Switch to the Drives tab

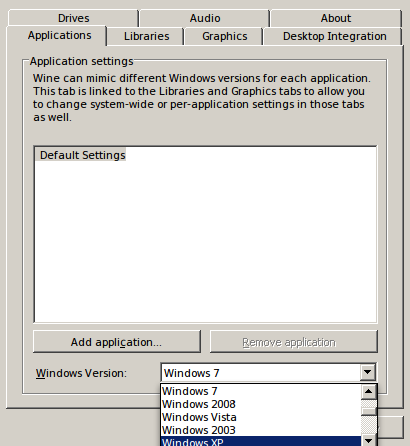[73, 18]
